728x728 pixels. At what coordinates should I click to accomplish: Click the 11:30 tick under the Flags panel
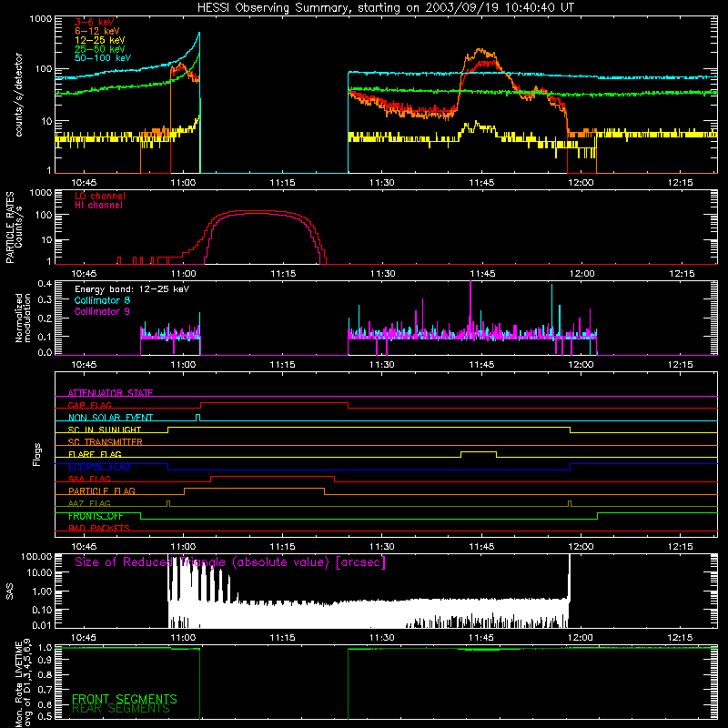[x=382, y=547]
